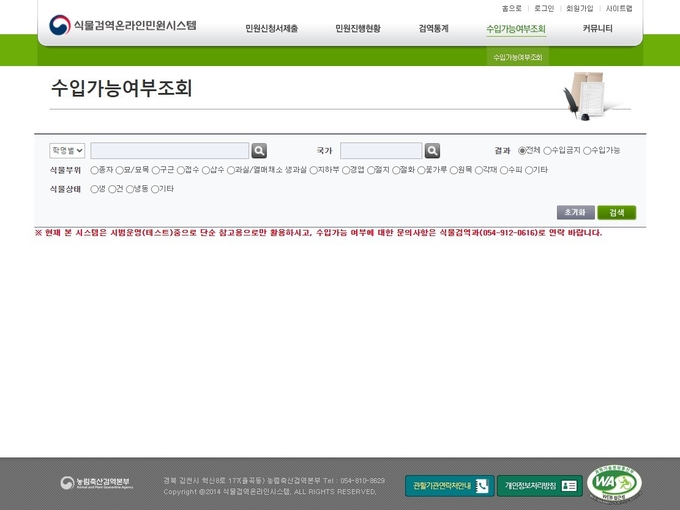Open the 커뮤니티 menu
Viewport: 680px width, 510px height.
(597, 29)
